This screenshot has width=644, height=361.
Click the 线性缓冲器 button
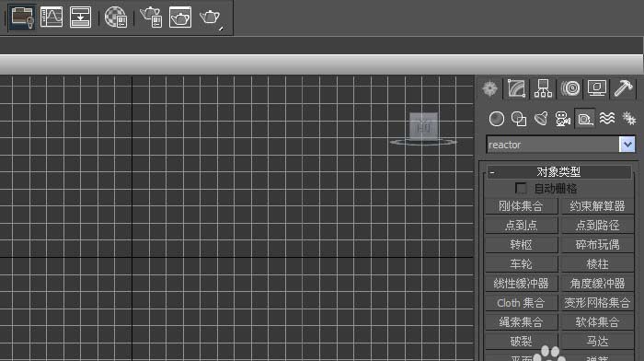[521, 284]
